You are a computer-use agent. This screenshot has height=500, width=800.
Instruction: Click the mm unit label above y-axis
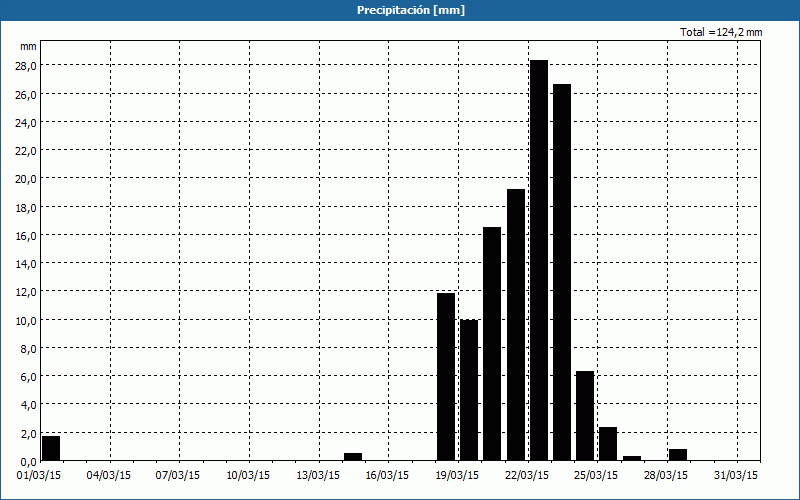pyautogui.click(x=28, y=47)
